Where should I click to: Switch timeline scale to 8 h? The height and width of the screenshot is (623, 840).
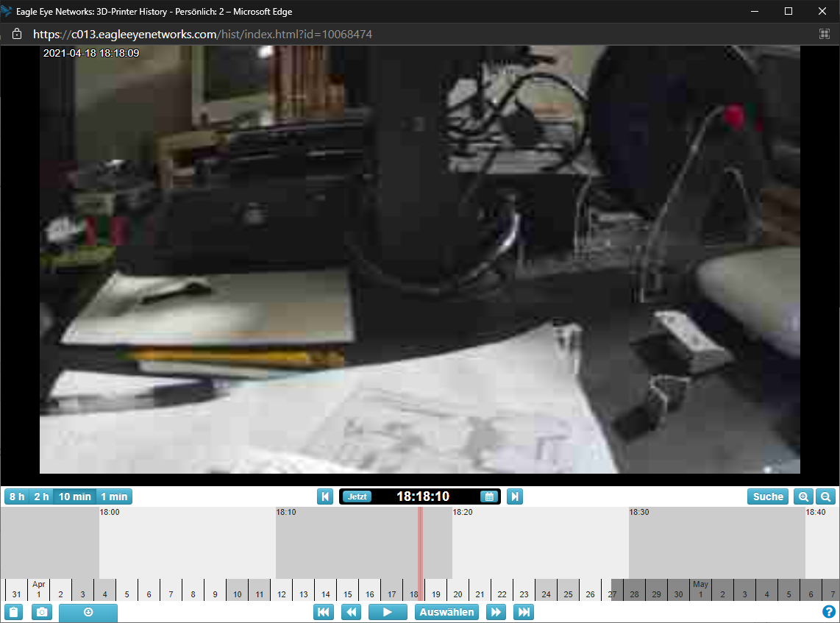(x=17, y=496)
